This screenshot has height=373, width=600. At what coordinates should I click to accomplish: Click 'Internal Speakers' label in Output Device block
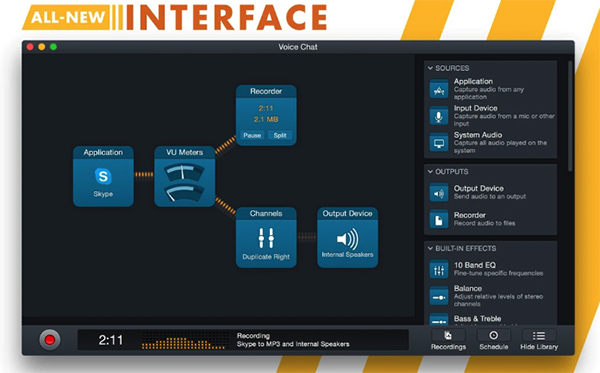coord(347,254)
